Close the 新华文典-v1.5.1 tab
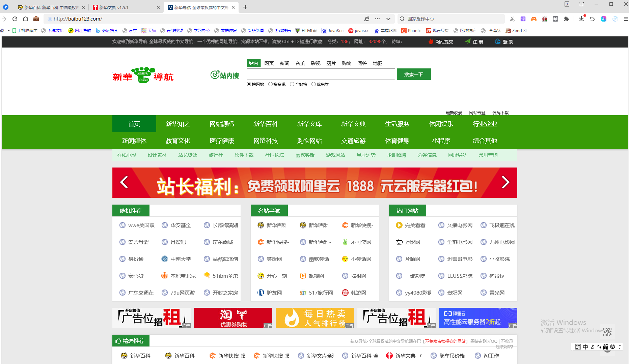Image resolution: width=629 pixels, height=364 pixels. (x=158, y=7)
